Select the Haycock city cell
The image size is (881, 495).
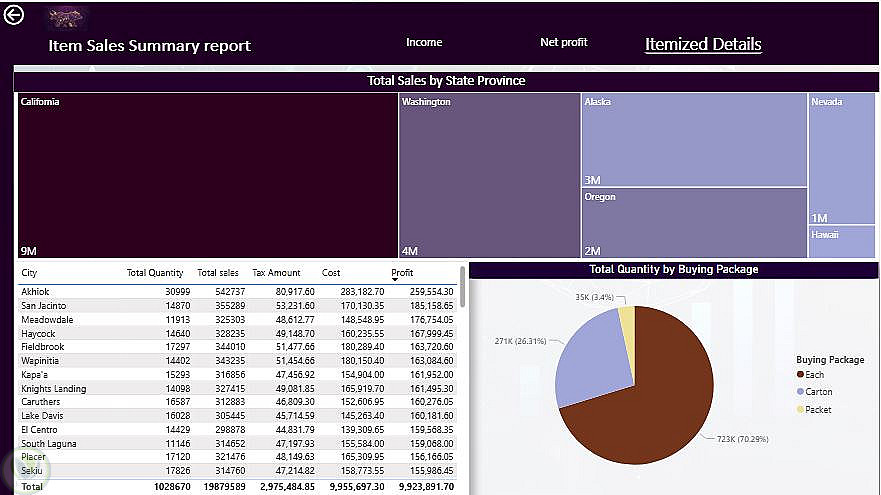(x=38, y=333)
